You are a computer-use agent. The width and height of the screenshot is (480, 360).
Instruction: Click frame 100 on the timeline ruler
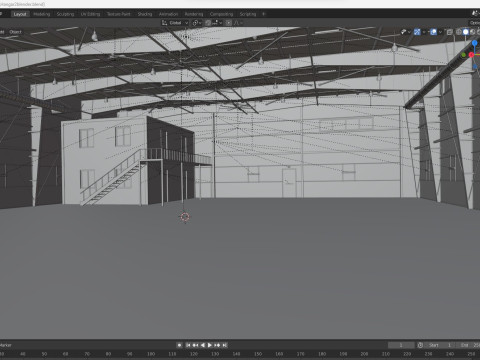pos(151,354)
